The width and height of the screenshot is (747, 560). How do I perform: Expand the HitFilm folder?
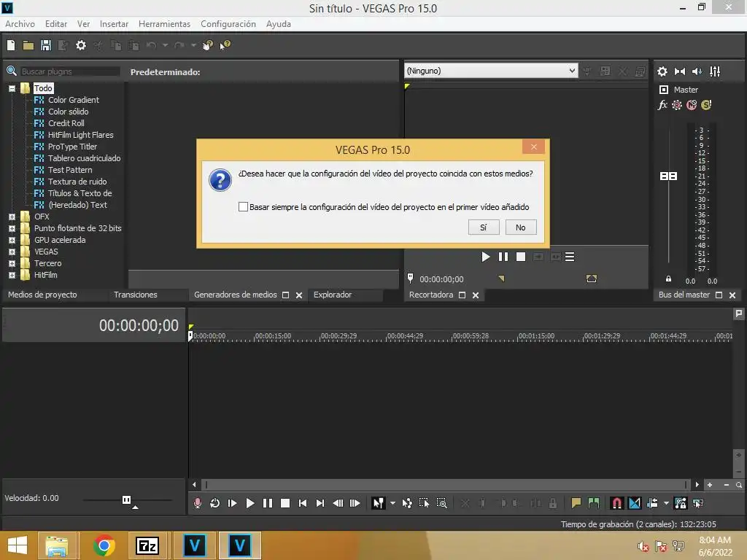point(12,275)
